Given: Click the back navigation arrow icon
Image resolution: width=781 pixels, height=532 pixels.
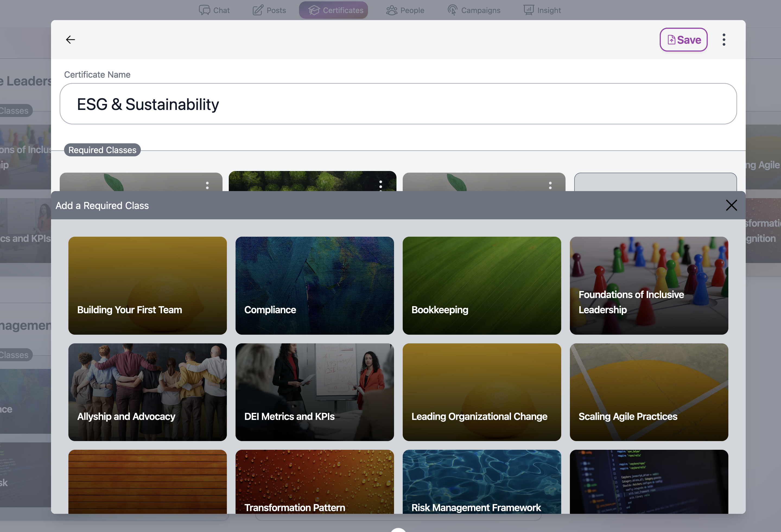Looking at the screenshot, I should (70, 39).
